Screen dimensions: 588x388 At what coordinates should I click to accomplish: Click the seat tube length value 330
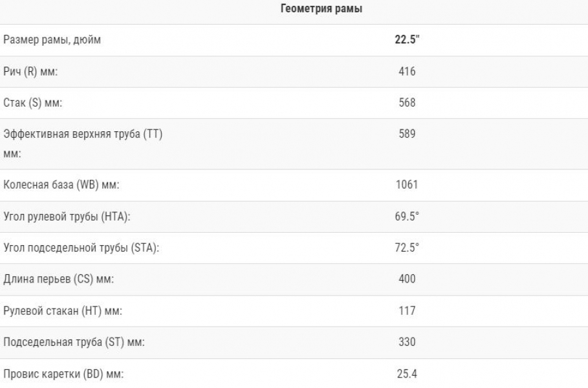pyautogui.click(x=407, y=342)
